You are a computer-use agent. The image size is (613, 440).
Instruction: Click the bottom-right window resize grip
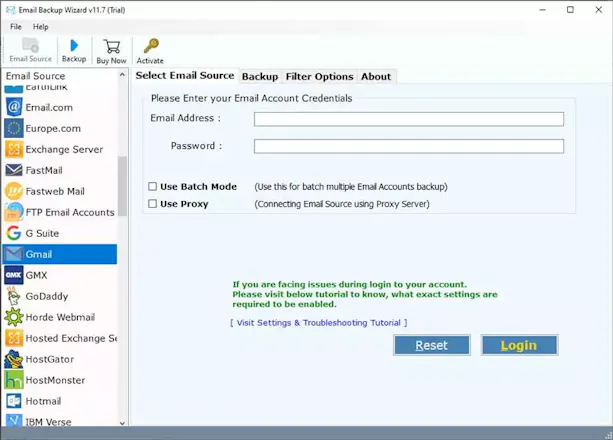click(x=608, y=435)
